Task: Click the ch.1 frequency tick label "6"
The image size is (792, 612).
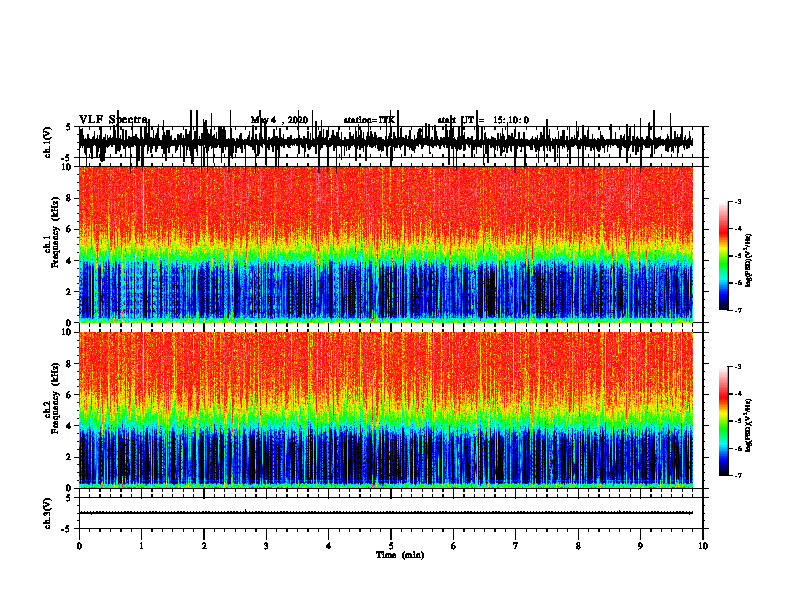Action: click(69, 229)
